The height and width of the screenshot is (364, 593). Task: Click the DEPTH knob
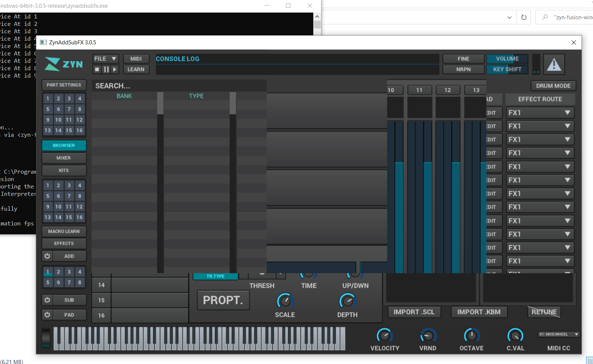347,301
